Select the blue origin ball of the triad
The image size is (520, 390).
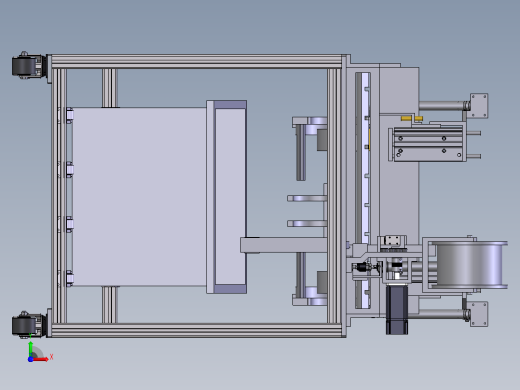tap(30, 359)
